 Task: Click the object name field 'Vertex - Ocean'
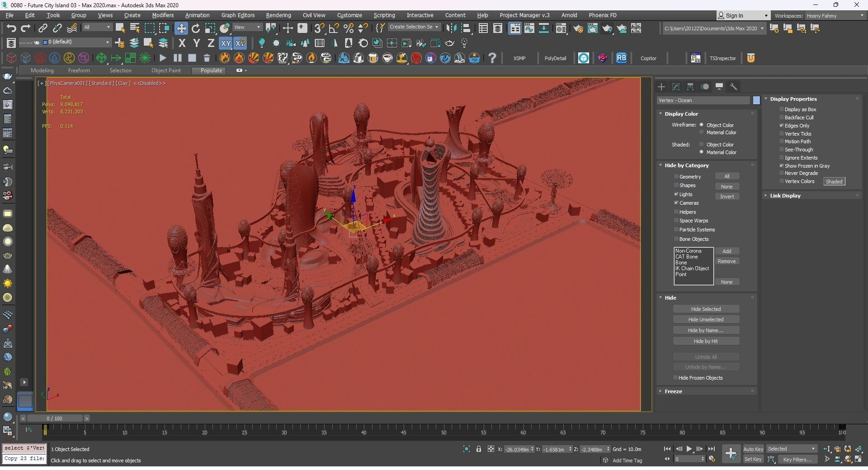pyautogui.click(x=703, y=100)
